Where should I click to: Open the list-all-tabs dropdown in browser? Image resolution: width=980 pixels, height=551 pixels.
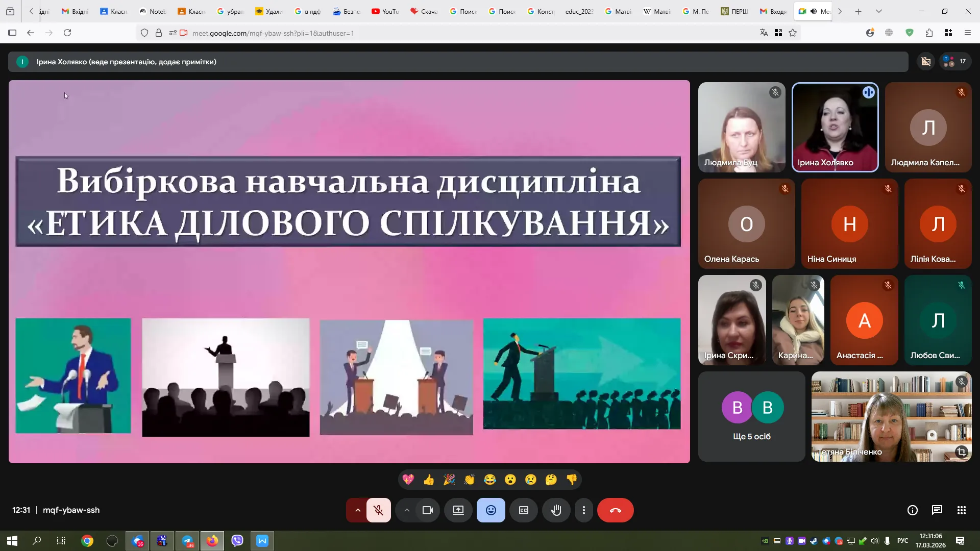click(x=878, y=11)
